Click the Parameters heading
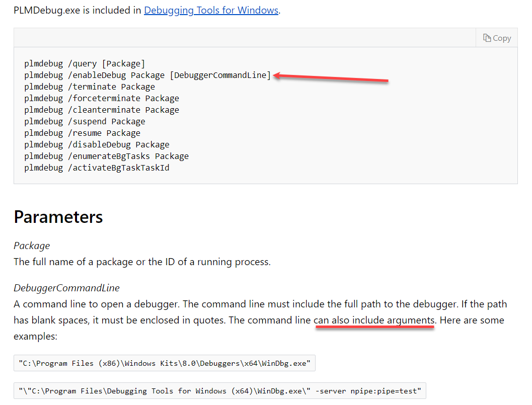 58,217
